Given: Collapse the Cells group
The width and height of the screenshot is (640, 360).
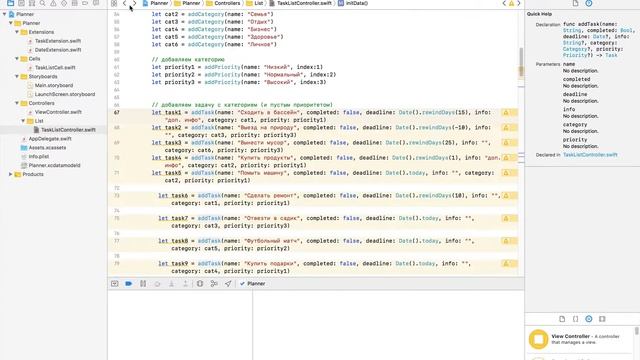Looking at the screenshot, I should [x=17, y=58].
